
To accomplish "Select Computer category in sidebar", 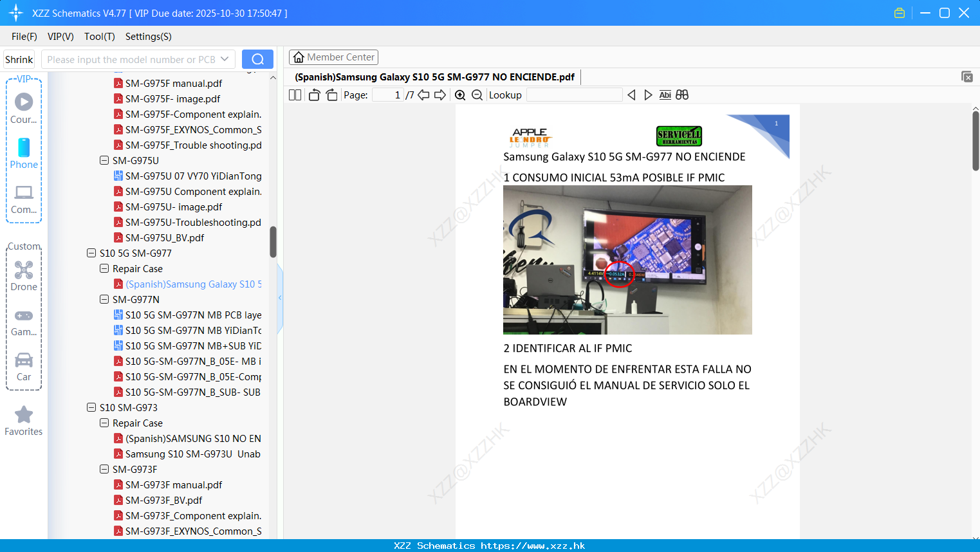I will pos(24,199).
